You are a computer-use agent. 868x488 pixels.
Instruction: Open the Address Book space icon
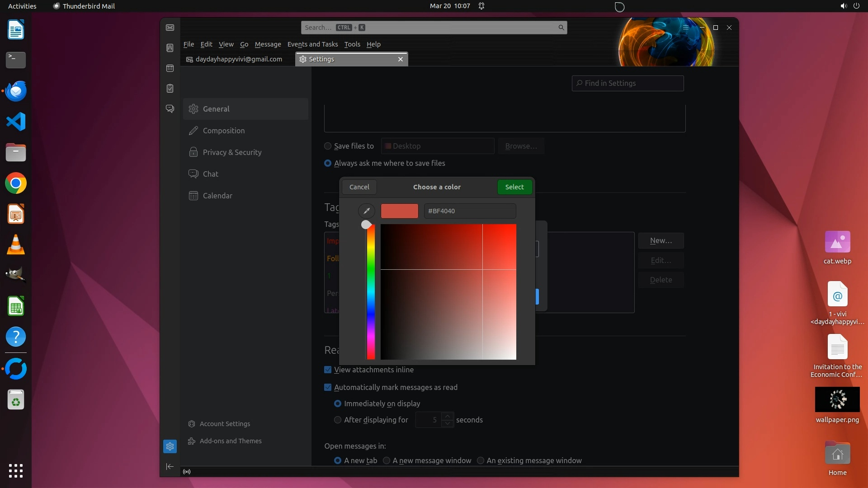(x=170, y=48)
